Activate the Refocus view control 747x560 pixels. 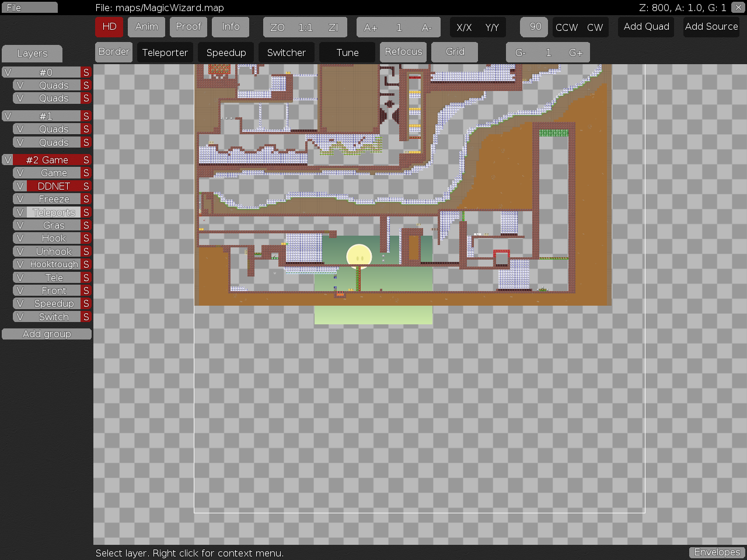[403, 52]
